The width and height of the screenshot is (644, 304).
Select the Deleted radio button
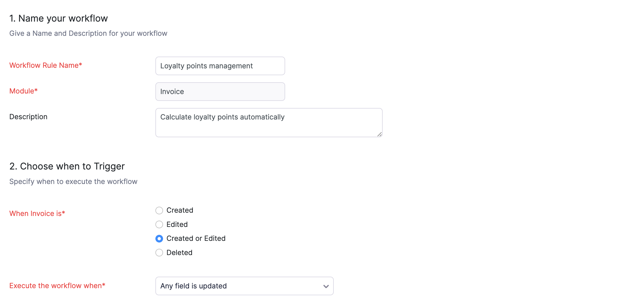click(x=159, y=253)
